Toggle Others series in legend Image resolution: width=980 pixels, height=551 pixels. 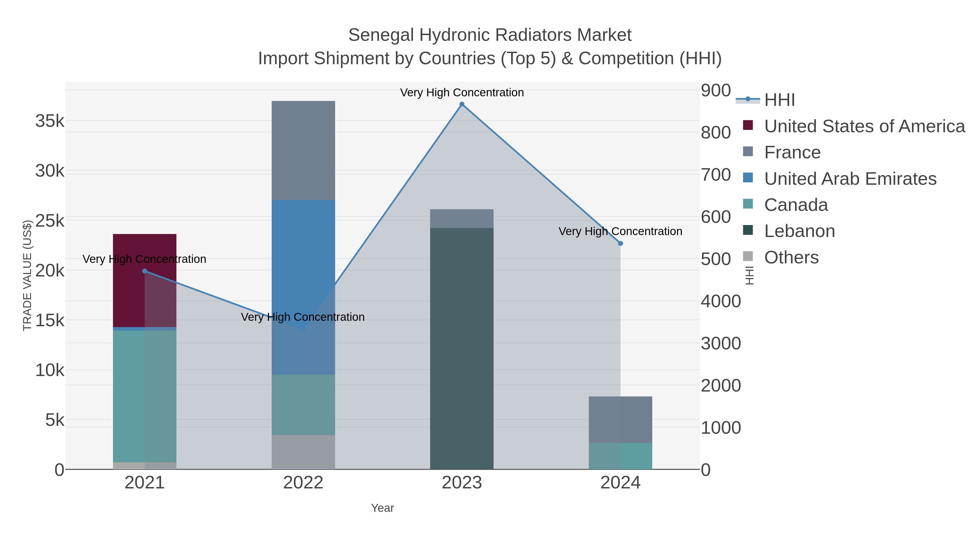click(x=781, y=257)
